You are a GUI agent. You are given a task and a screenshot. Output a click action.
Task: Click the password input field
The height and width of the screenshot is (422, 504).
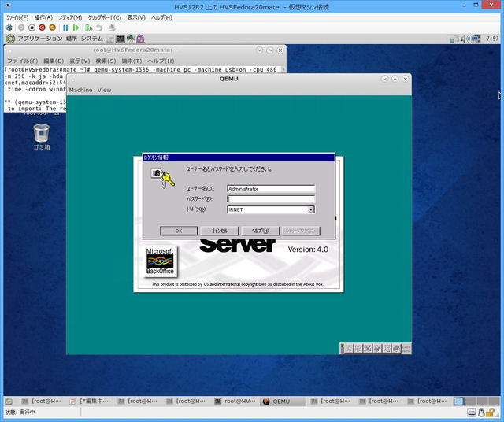click(x=271, y=199)
